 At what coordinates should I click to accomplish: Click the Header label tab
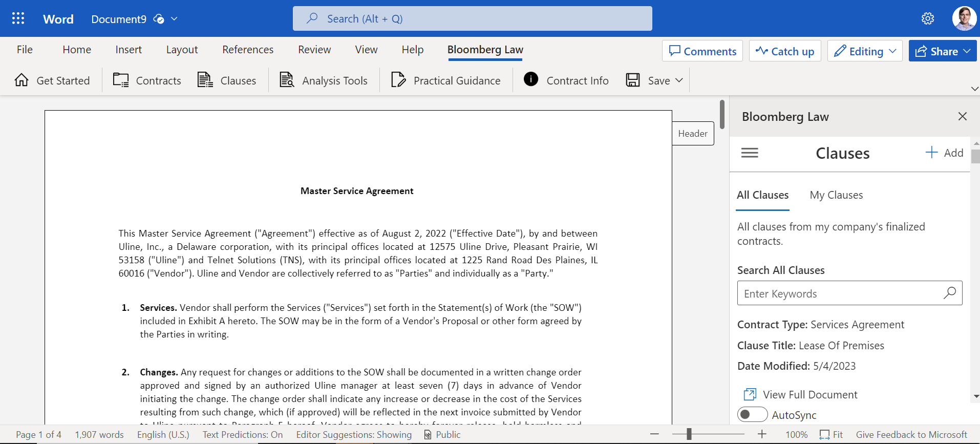point(693,133)
